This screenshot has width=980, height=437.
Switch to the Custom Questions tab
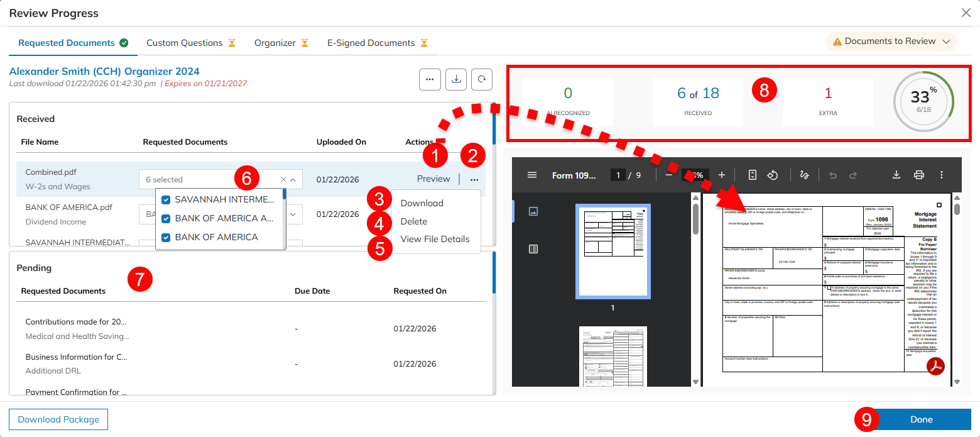pyautogui.click(x=185, y=43)
